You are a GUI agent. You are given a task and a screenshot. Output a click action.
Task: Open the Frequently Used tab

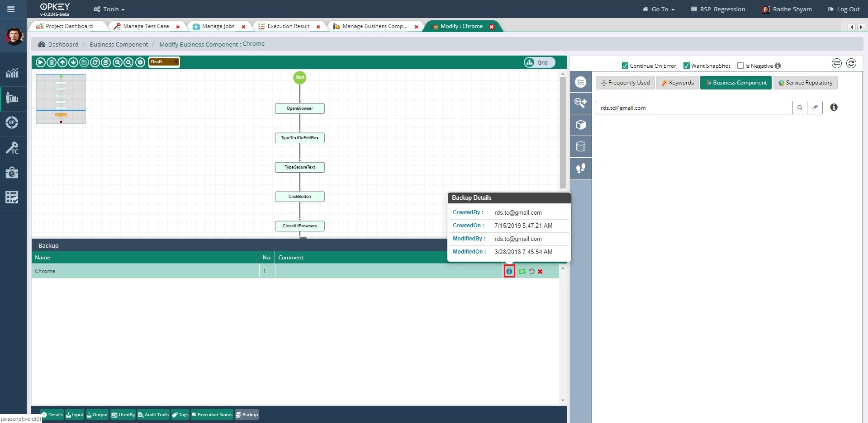tap(625, 83)
